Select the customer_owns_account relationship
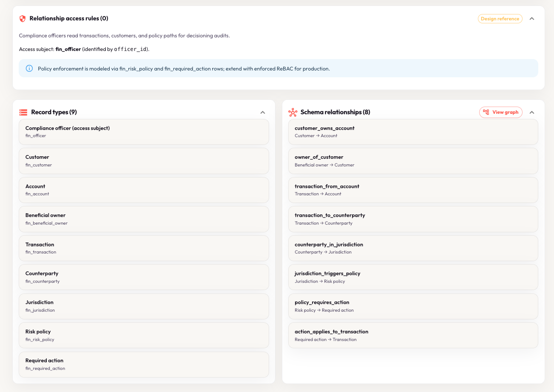Screen dimensions: 554x392 pos(413,132)
